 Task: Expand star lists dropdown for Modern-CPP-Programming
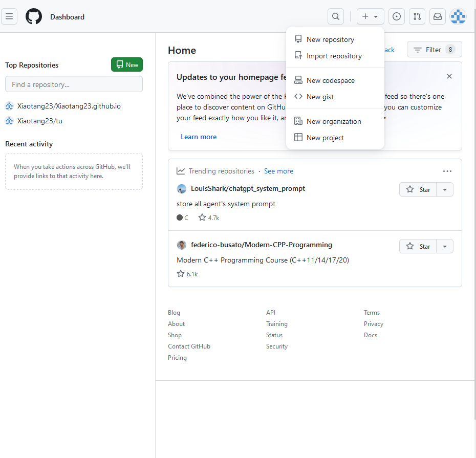tap(445, 246)
